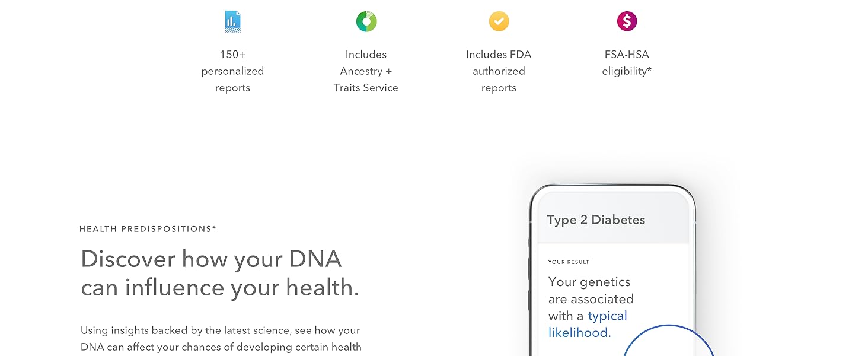Viewport: 868px width, 356px height.
Task: Click the 'DNA can affect your chances' line
Action: [x=221, y=347]
